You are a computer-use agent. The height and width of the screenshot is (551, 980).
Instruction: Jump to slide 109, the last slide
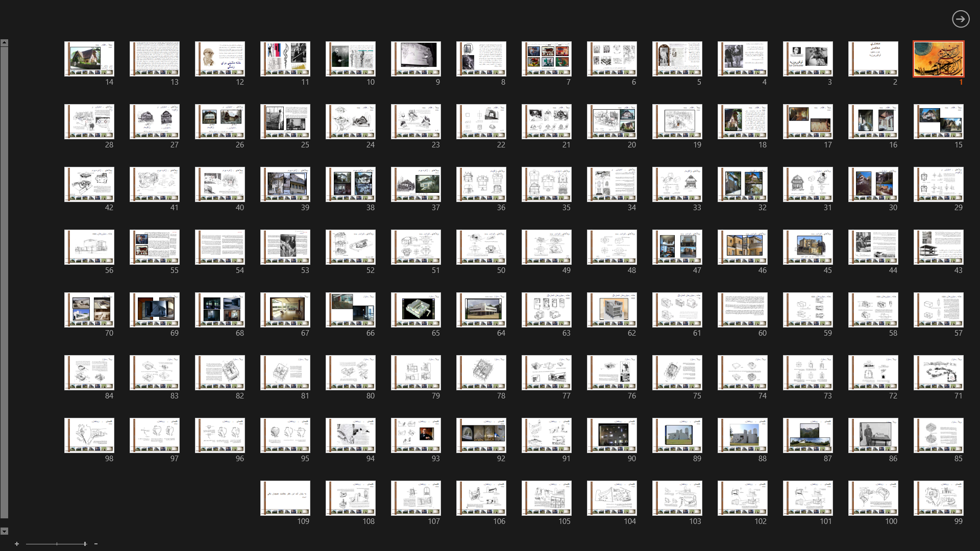pos(285,498)
